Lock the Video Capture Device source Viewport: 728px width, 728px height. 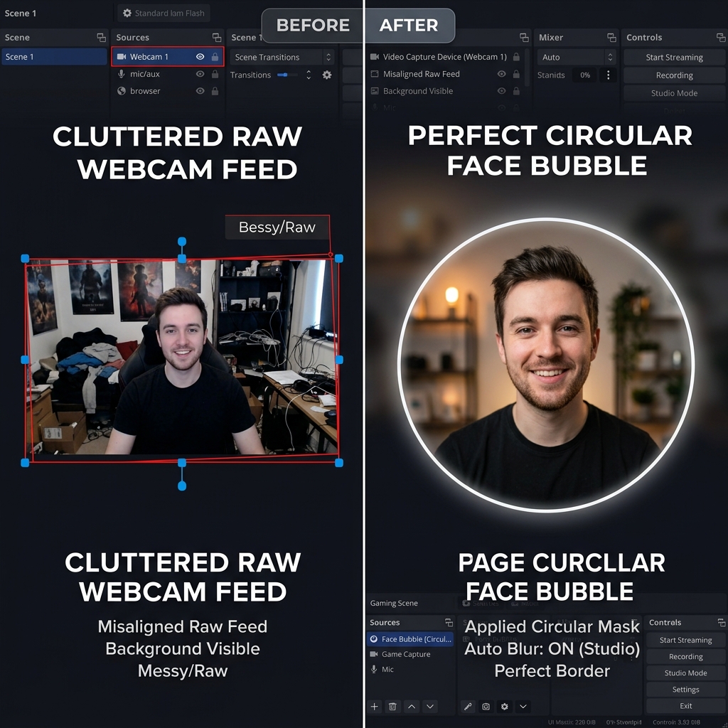point(516,57)
